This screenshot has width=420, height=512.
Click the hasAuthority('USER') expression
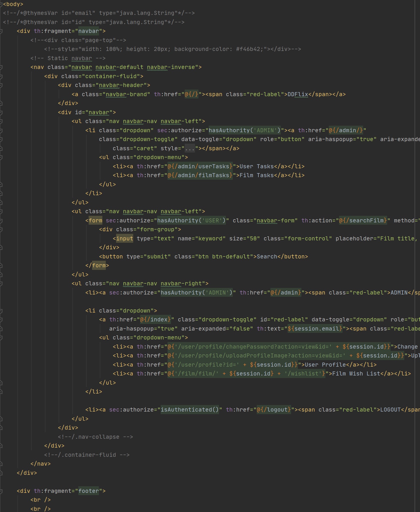(x=191, y=221)
